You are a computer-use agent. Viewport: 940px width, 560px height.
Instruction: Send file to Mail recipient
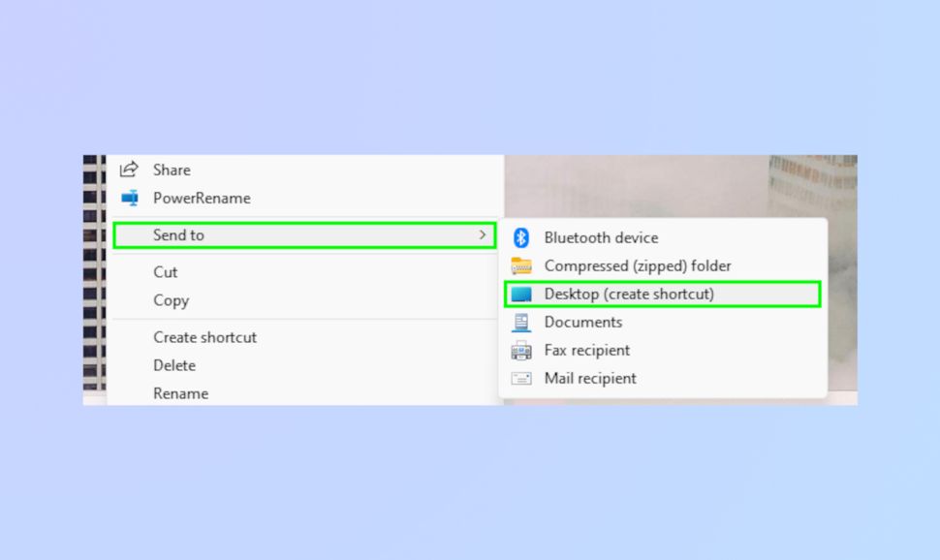click(590, 378)
